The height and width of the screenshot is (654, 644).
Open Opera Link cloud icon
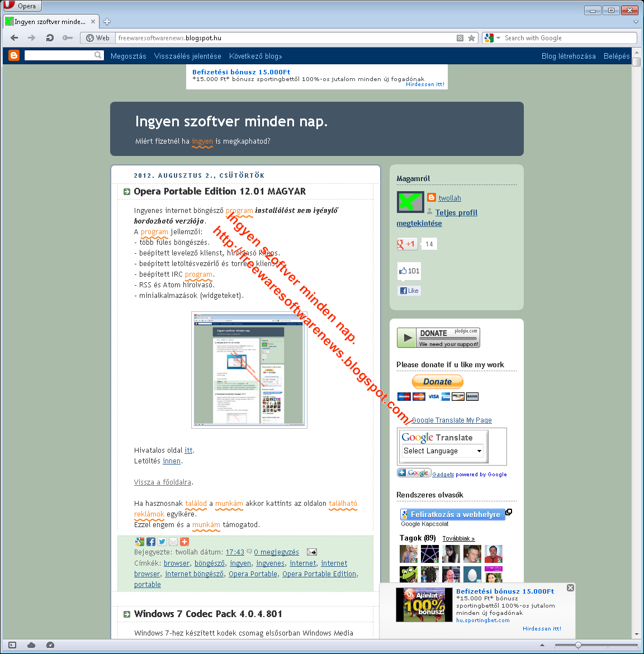coord(31,645)
